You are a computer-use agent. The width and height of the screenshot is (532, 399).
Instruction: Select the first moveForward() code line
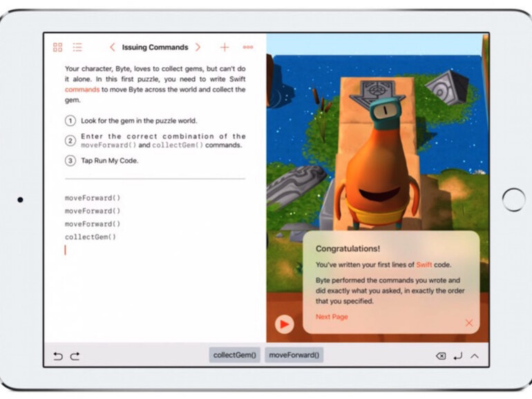[93, 198]
